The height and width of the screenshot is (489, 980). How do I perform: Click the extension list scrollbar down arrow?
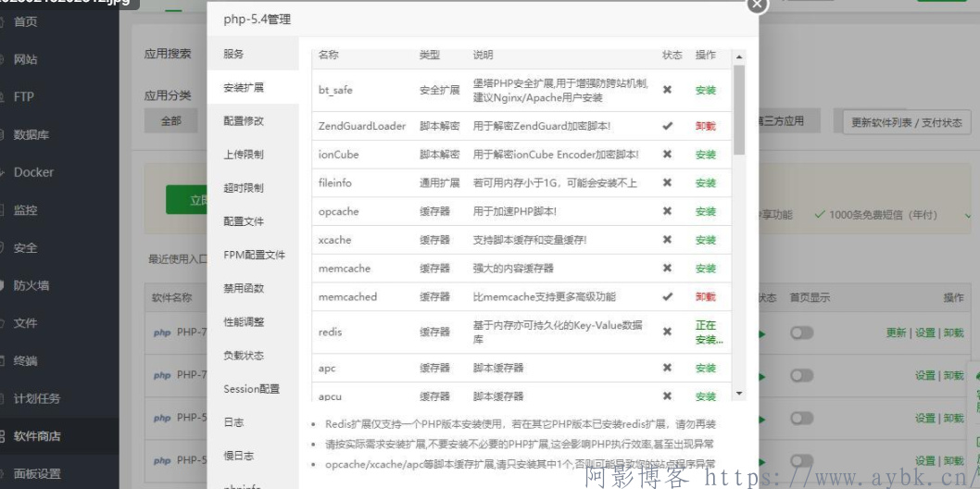click(x=738, y=394)
